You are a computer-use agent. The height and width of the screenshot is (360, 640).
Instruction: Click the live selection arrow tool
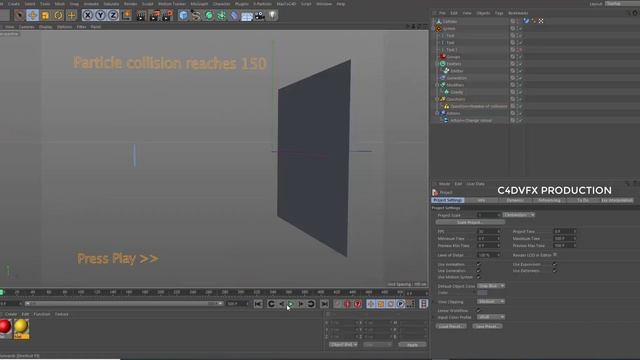(19, 16)
